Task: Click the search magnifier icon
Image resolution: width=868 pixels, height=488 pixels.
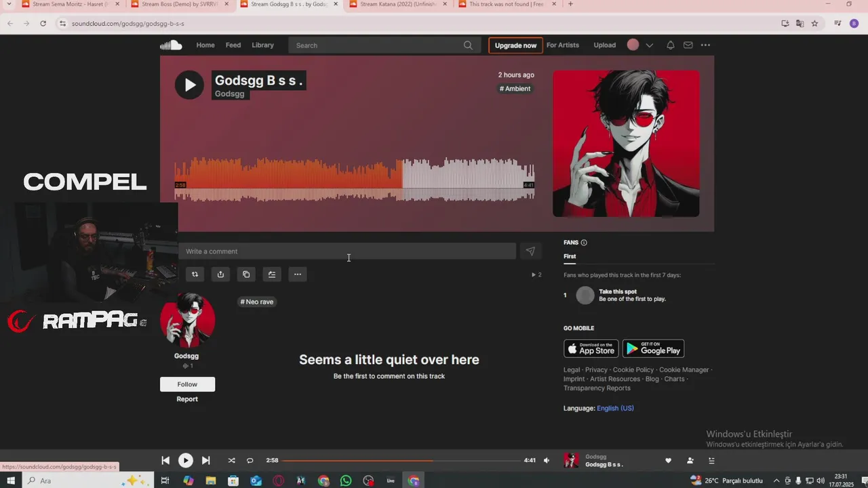Action: tap(468, 45)
